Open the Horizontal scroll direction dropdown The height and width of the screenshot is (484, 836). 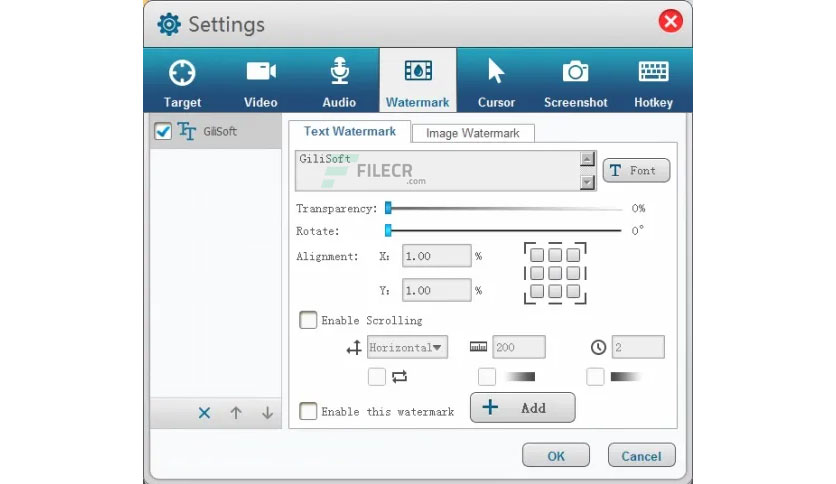coord(407,348)
